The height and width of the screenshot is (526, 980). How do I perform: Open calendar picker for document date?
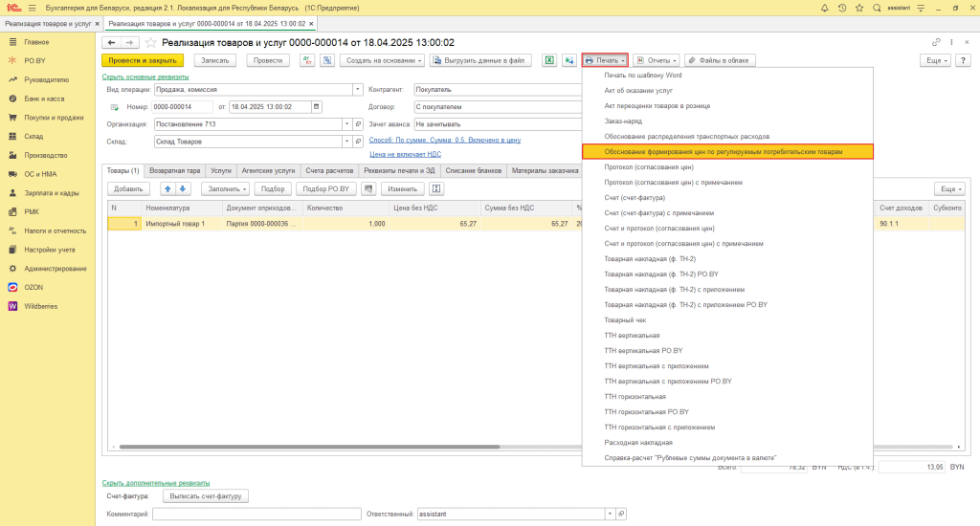(316, 107)
